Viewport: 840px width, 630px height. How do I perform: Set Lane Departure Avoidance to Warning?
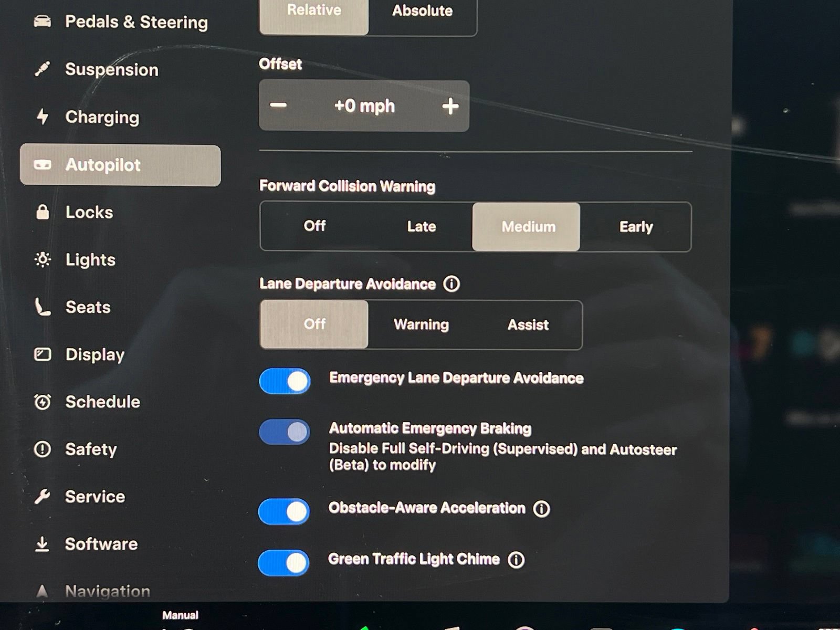click(x=422, y=324)
